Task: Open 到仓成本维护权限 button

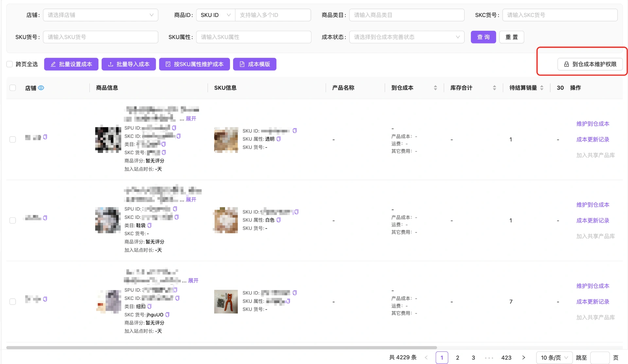Action: [590, 64]
